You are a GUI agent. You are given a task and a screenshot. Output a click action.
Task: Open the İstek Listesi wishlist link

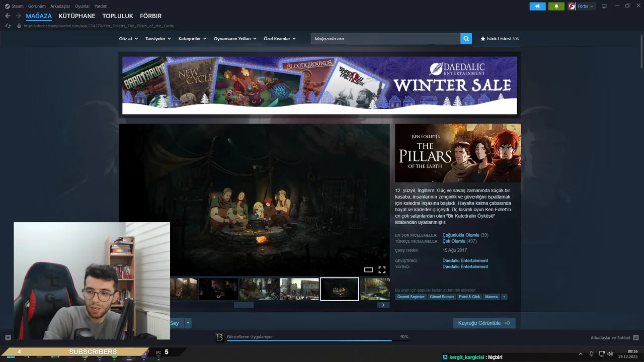click(x=500, y=39)
